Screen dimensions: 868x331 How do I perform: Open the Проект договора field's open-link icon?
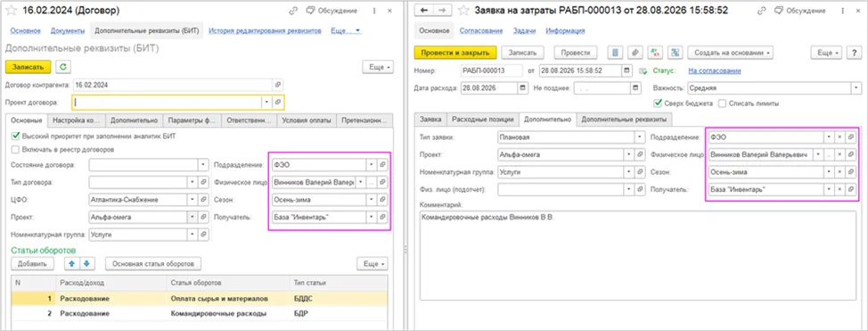pyautogui.click(x=278, y=103)
